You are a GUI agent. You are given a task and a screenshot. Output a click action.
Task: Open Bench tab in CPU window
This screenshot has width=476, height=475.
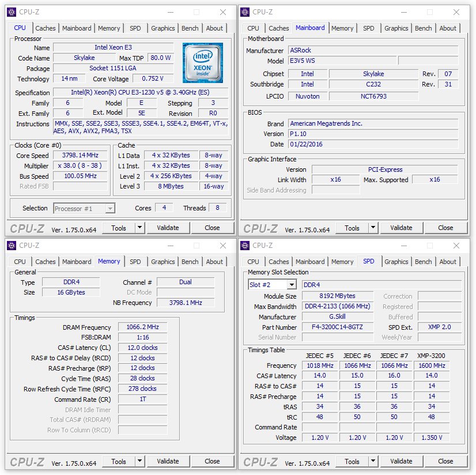click(x=190, y=28)
